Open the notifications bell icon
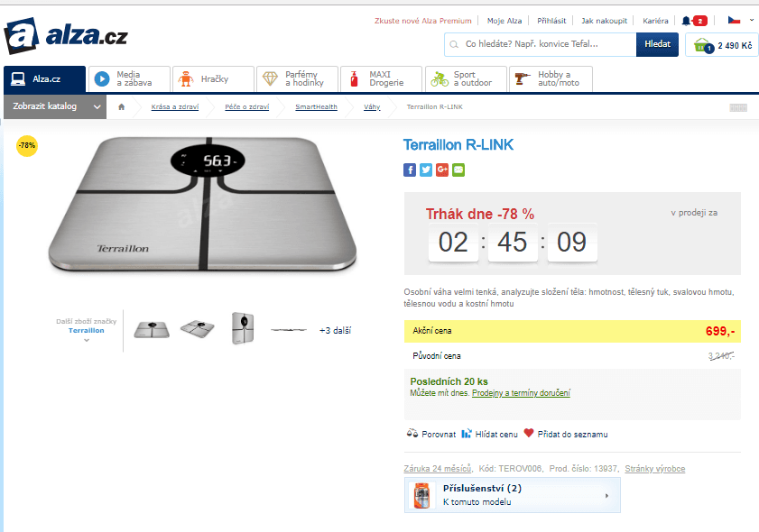The image size is (759, 532). [x=686, y=21]
